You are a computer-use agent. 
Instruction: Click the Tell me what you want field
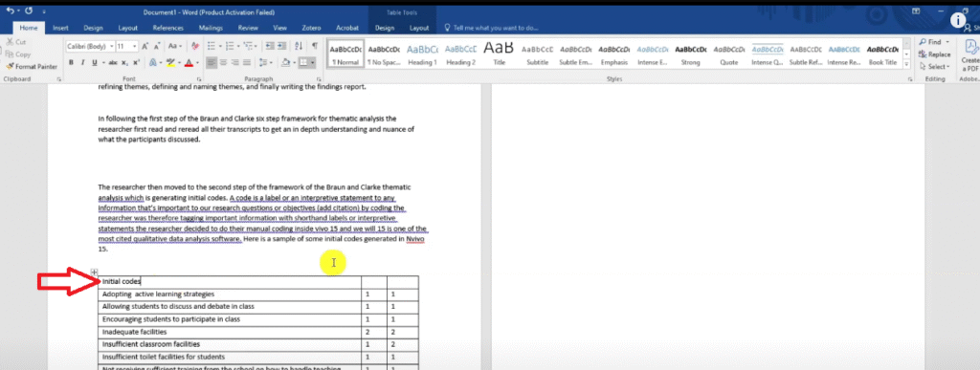pos(491,28)
